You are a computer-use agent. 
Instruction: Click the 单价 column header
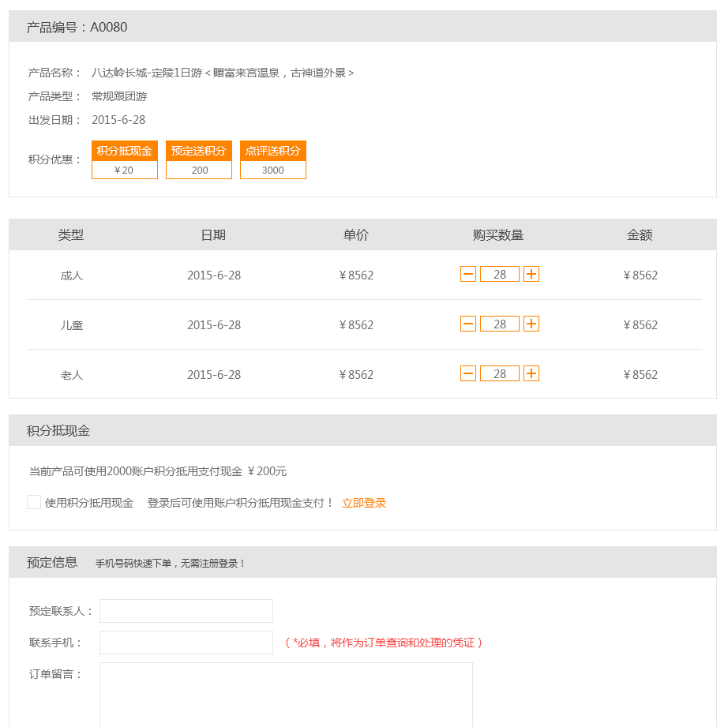pyautogui.click(x=356, y=235)
